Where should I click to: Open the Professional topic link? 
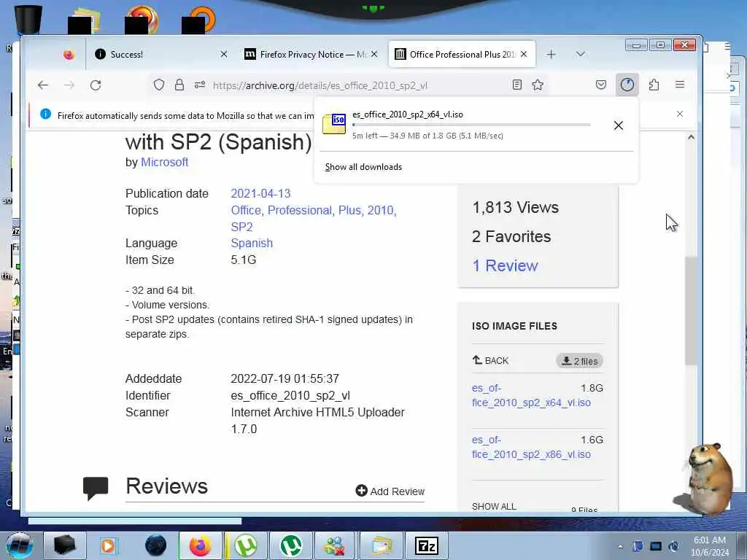(300, 211)
